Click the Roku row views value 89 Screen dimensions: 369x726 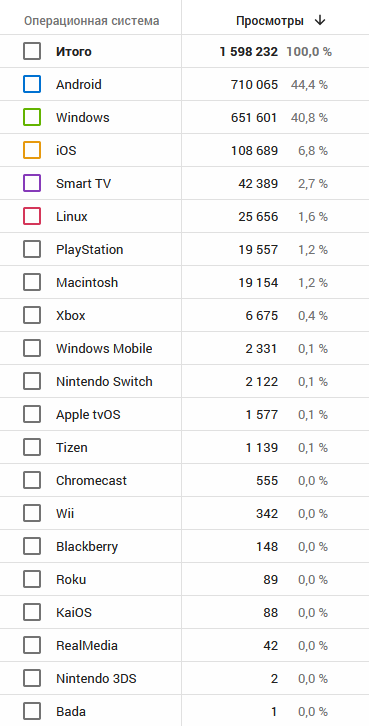click(x=268, y=580)
